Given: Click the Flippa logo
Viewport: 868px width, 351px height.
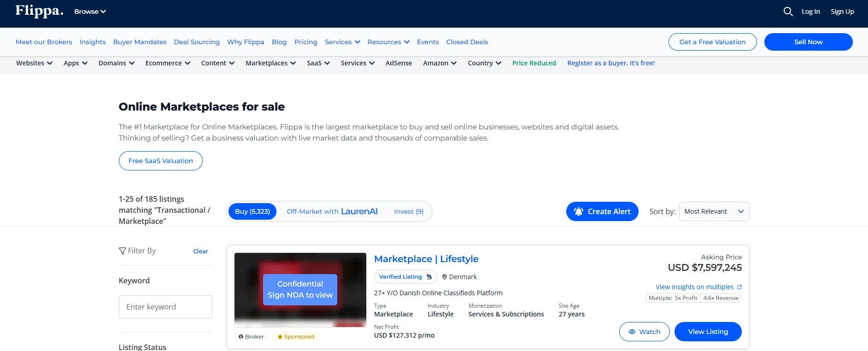Looking at the screenshot, I should (39, 11).
